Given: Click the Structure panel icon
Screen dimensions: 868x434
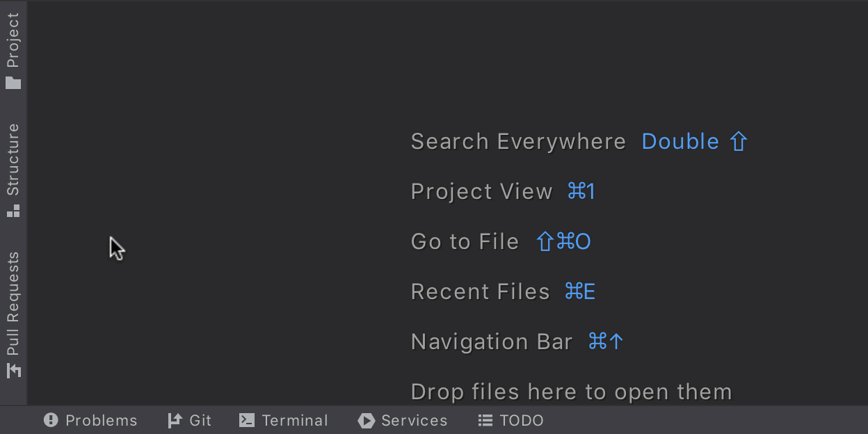Looking at the screenshot, I should [13, 211].
